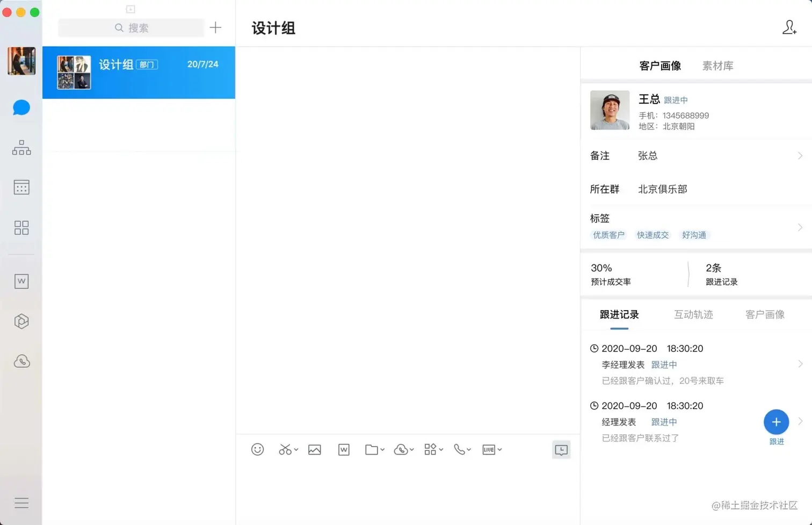Click the 跟进中 link next to 王总
812x525 pixels.
point(676,100)
